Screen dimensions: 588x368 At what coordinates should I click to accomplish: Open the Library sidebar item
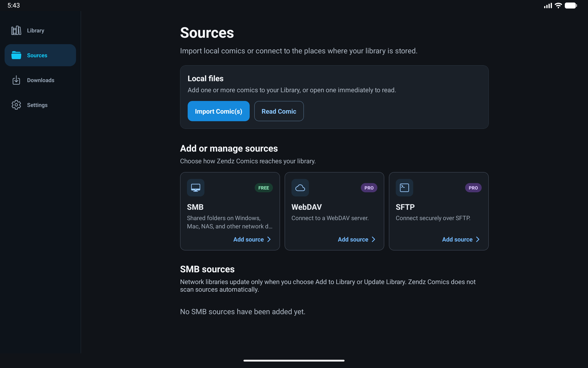[40, 30]
